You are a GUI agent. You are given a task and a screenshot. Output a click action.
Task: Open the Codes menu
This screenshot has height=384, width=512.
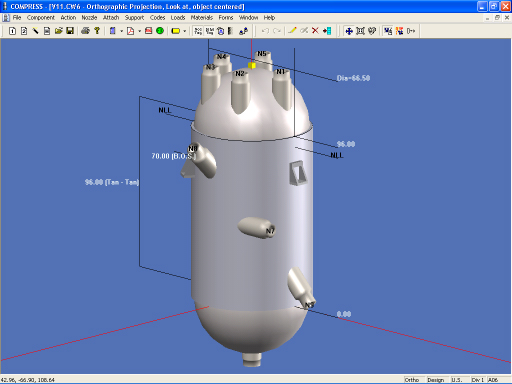click(x=157, y=18)
